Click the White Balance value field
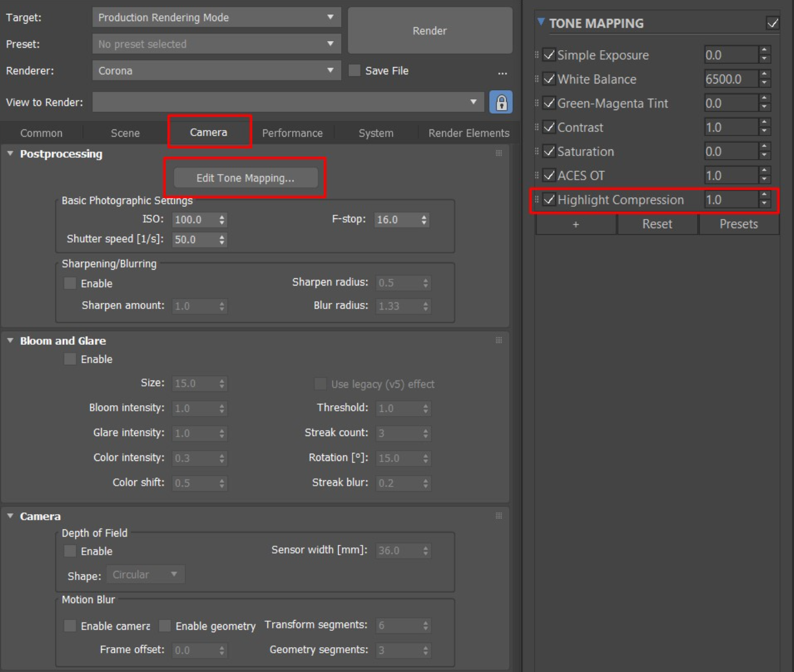The height and width of the screenshot is (672, 794). [730, 79]
